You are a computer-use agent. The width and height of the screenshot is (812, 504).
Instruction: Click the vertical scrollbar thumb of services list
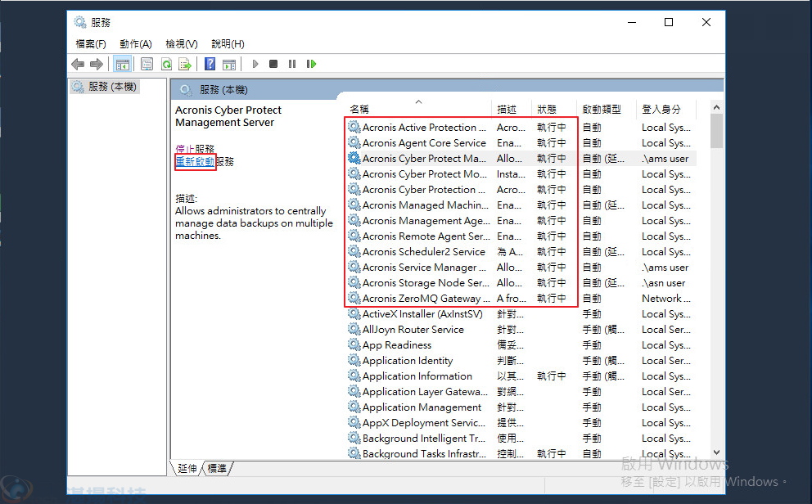pos(717,131)
